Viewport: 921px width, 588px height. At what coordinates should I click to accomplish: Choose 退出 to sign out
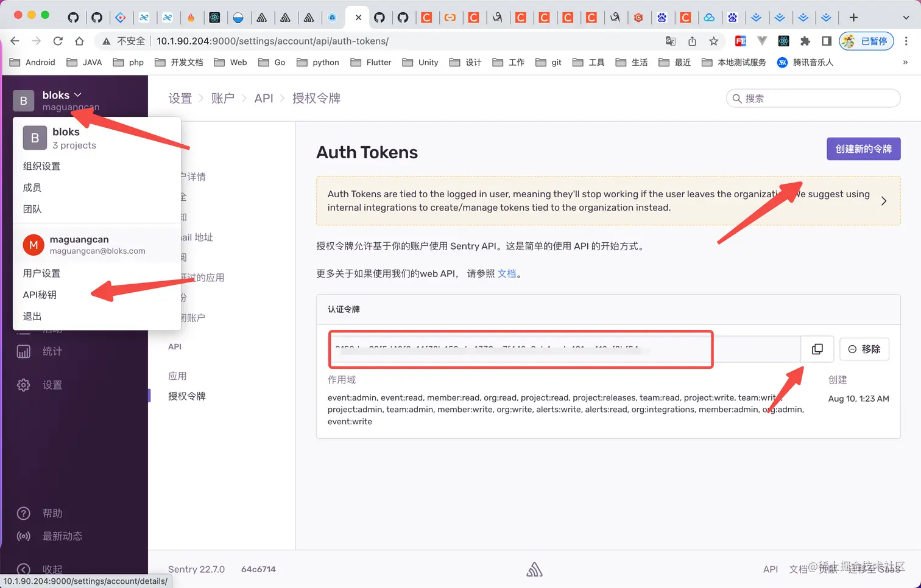click(x=32, y=317)
